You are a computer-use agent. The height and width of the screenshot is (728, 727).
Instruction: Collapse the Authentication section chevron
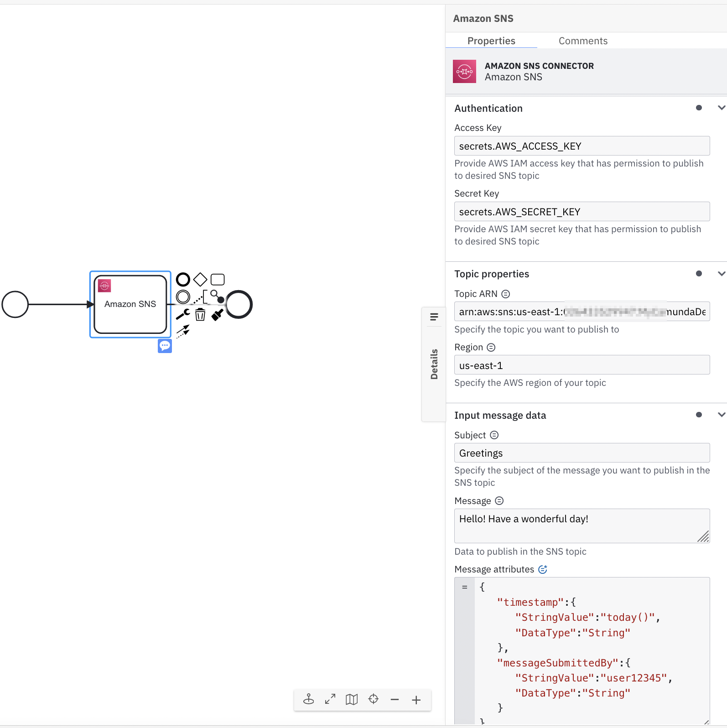(721, 108)
